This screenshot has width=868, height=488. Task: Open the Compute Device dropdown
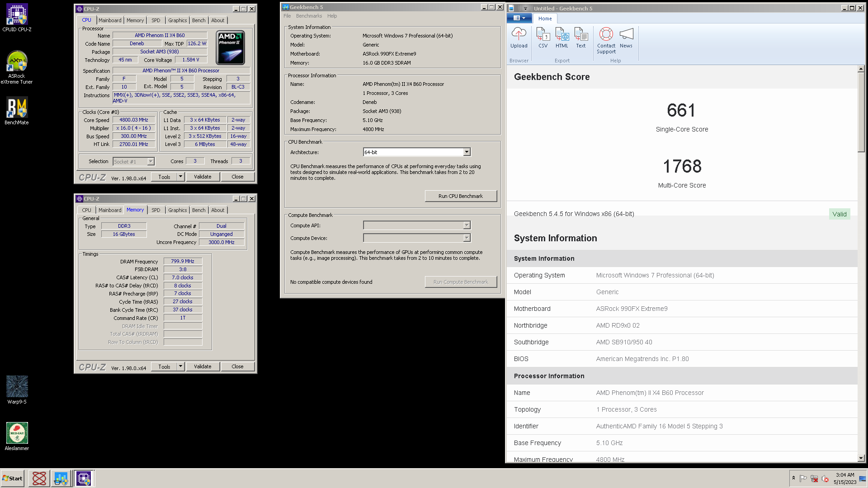(467, 238)
